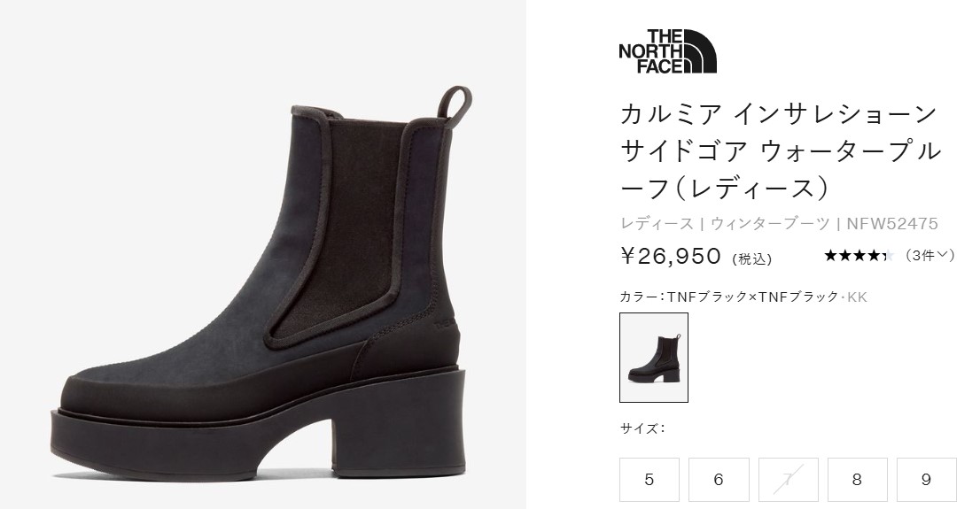Expand the 3件 reviews dropdown

(930, 256)
